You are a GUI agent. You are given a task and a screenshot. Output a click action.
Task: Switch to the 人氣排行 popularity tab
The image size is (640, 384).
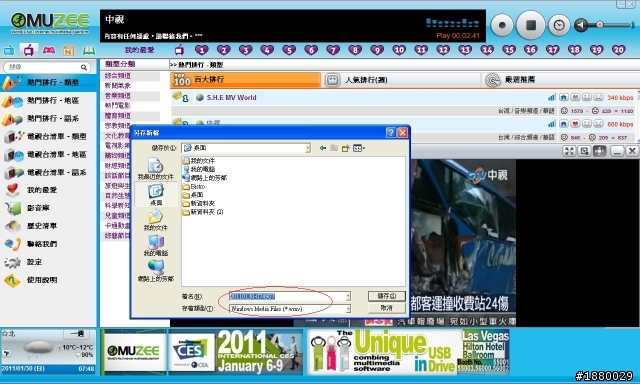401,80
